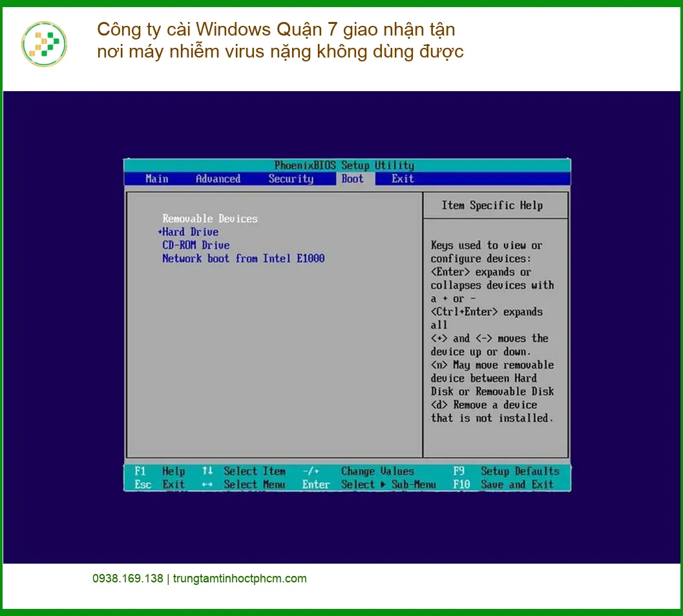This screenshot has width=683, height=616.
Task: Click help text 'Keys used to view or'
Action: pyautogui.click(x=487, y=245)
